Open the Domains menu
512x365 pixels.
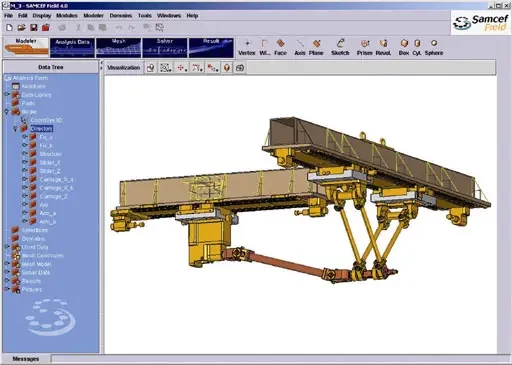(121, 16)
